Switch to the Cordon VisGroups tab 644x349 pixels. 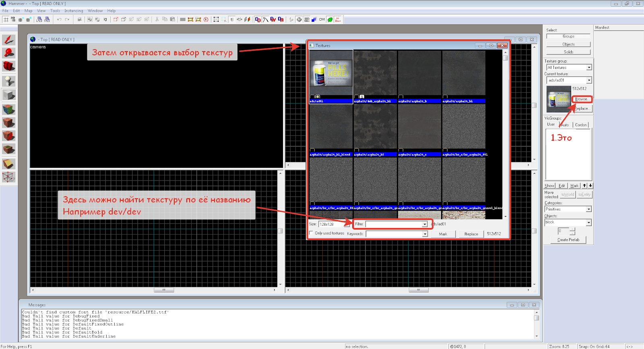tap(581, 125)
